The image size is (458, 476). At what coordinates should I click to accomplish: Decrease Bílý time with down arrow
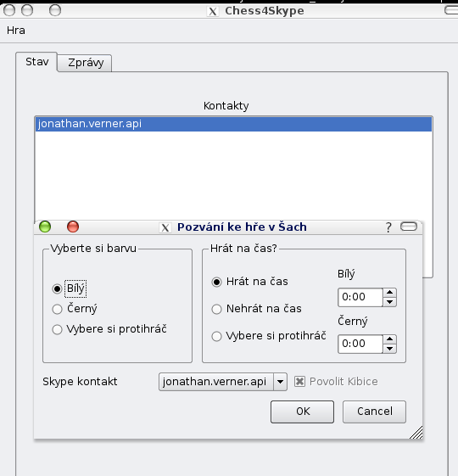pyautogui.click(x=389, y=302)
